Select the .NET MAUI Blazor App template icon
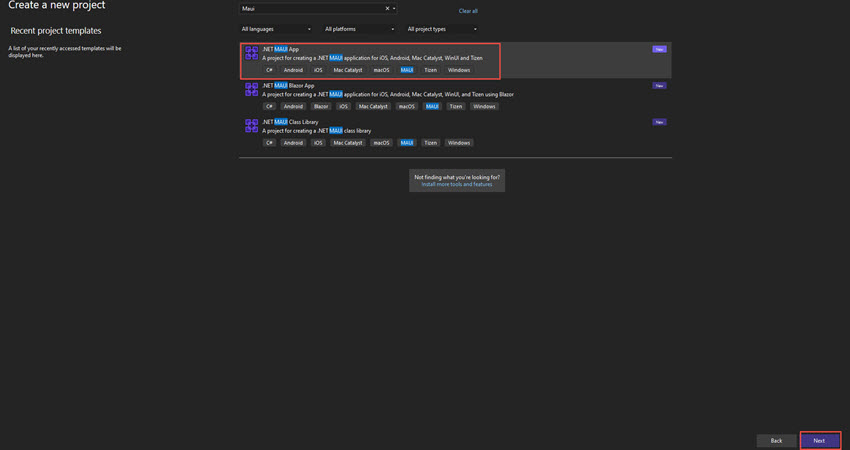Image resolution: width=850 pixels, height=450 pixels. [x=252, y=89]
